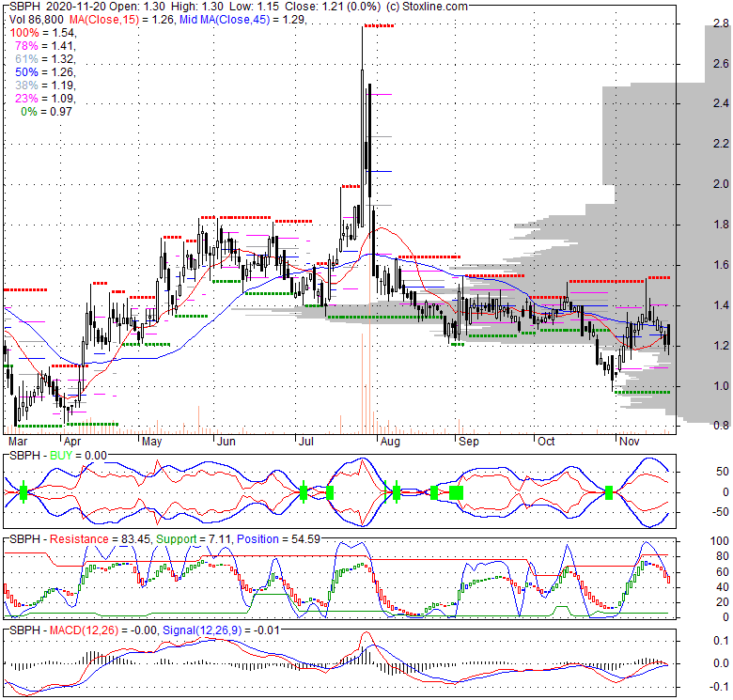
Task: Click the Jul label on time axis
Action: (305, 442)
